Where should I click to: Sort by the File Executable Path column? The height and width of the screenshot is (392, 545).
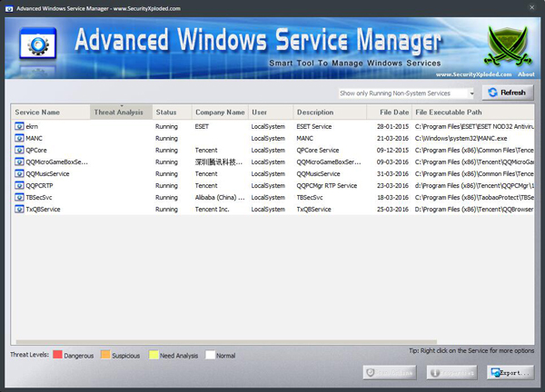pyautogui.click(x=473, y=113)
